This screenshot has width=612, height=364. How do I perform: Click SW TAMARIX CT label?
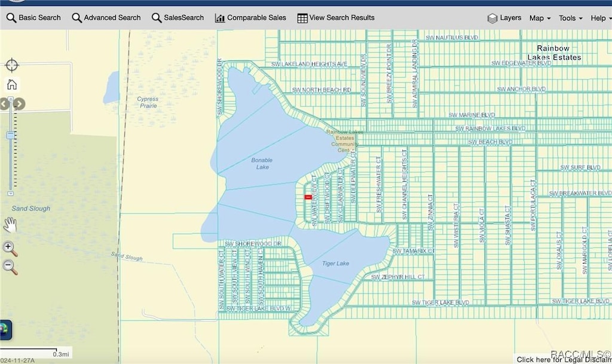click(x=414, y=251)
